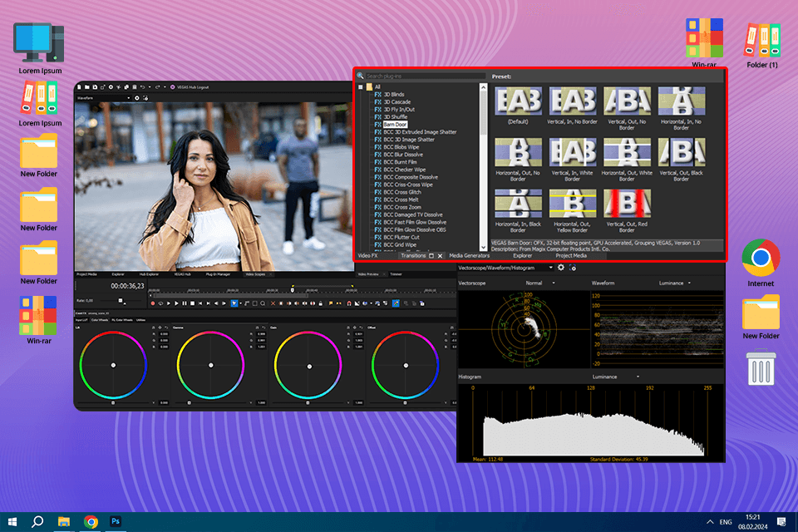Open video scopes settings gear icon
The width and height of the screenshot is (798, 532).
point(561,268)
